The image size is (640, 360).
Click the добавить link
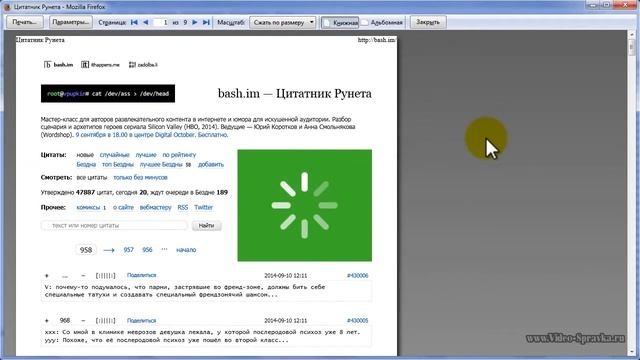pyautogui.click(x=211, y=164)
